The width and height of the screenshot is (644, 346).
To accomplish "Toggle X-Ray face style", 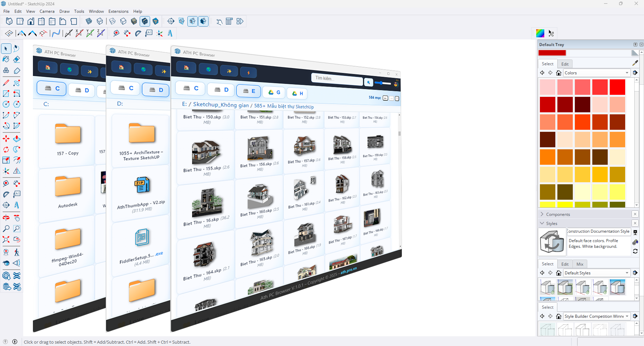I will click(89, 22).
